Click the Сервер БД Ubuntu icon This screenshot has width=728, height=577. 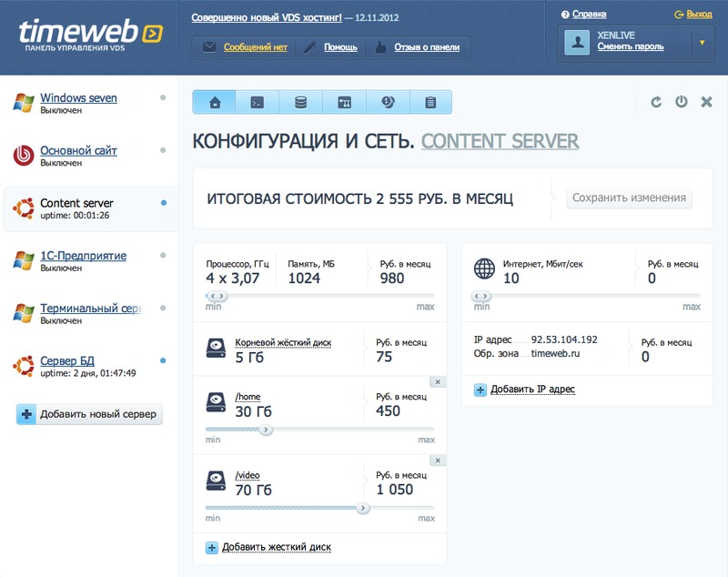coord(24,366)
